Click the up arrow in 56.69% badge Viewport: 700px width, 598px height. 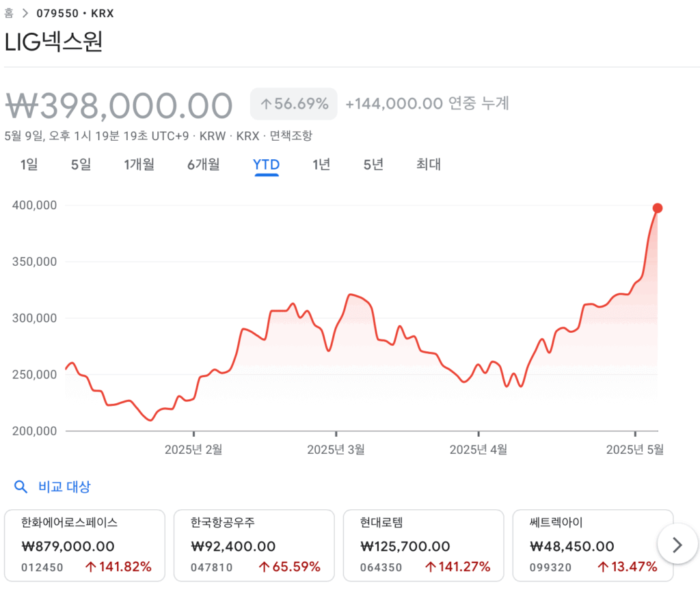coord(266,104)
